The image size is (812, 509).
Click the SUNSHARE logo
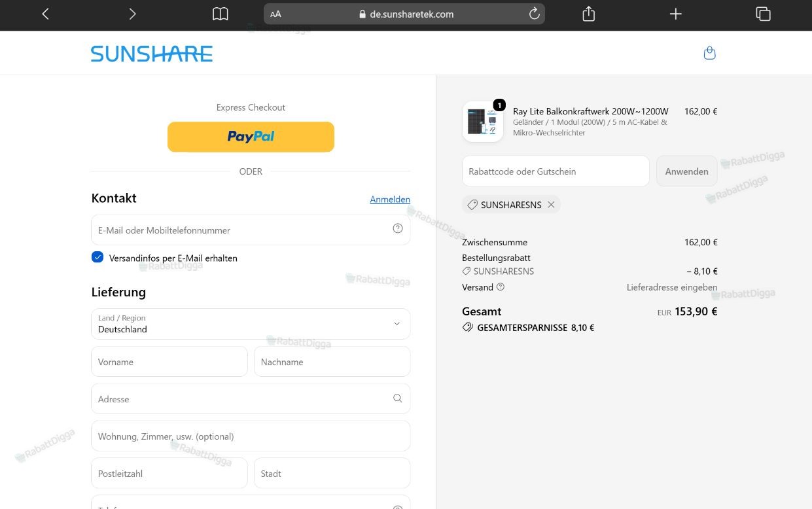pos(152,54)
